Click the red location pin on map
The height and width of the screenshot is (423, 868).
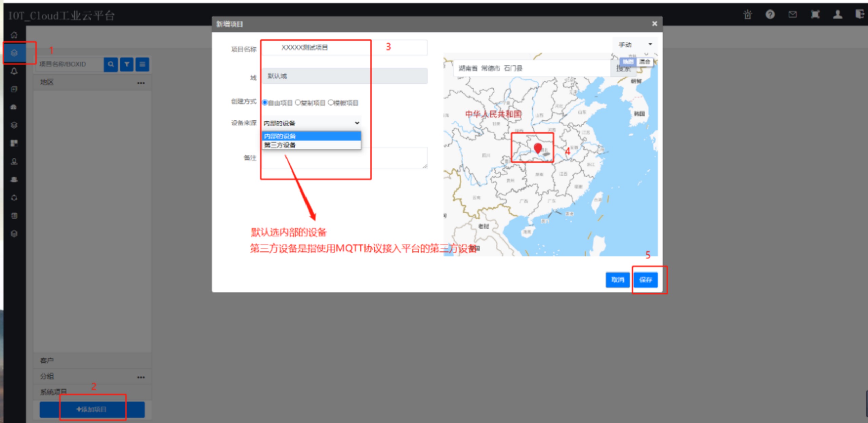click(538, 148)
